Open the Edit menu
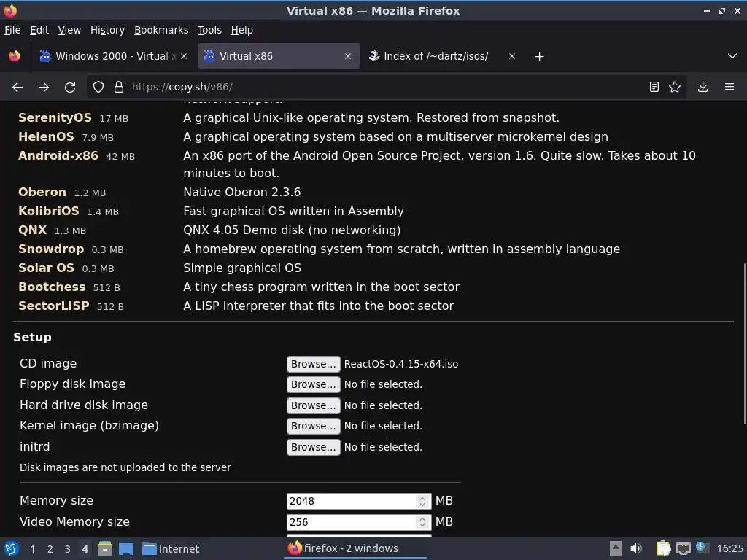 [x=39, y=30]
